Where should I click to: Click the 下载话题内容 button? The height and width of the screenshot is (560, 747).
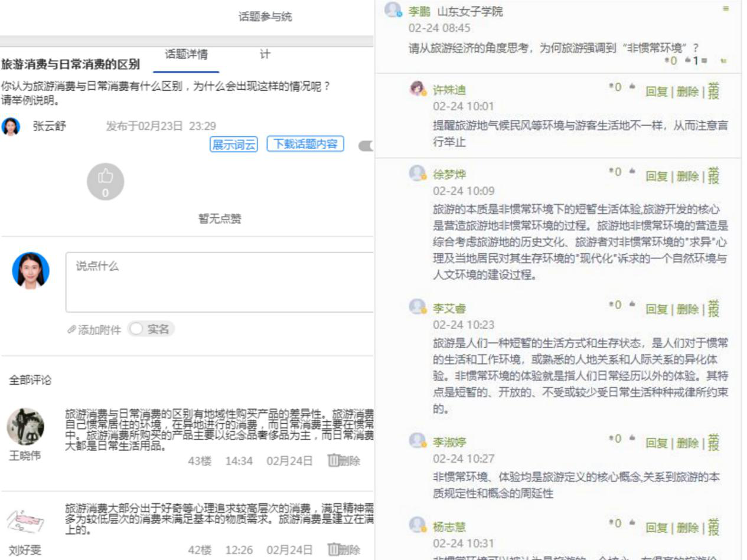(x=305, y=144)
